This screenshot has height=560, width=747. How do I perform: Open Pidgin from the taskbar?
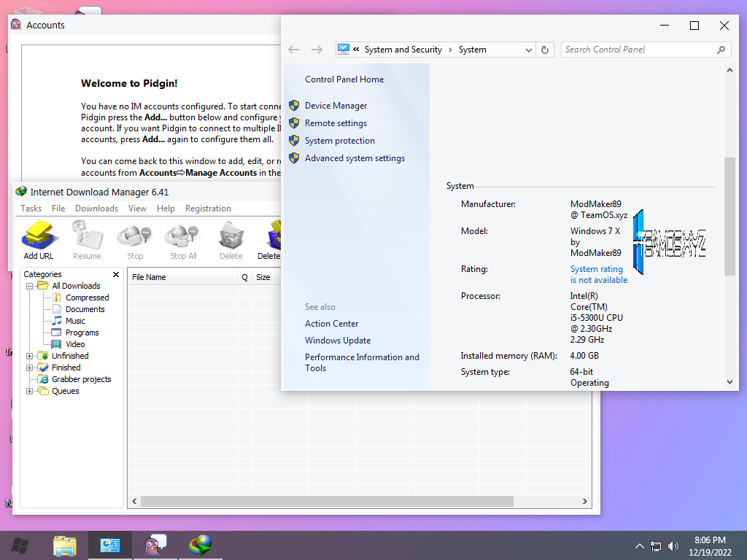click(x=155, y=545)
